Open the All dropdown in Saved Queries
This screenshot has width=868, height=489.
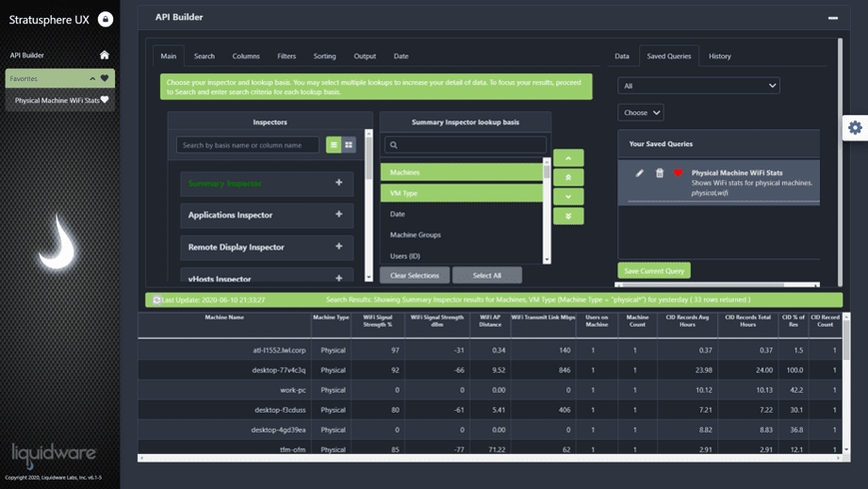[x=698, y=86]
